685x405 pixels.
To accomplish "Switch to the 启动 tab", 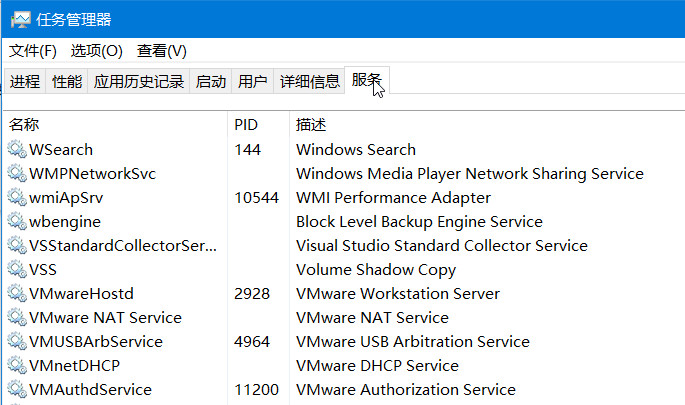I will click(211, 81).
